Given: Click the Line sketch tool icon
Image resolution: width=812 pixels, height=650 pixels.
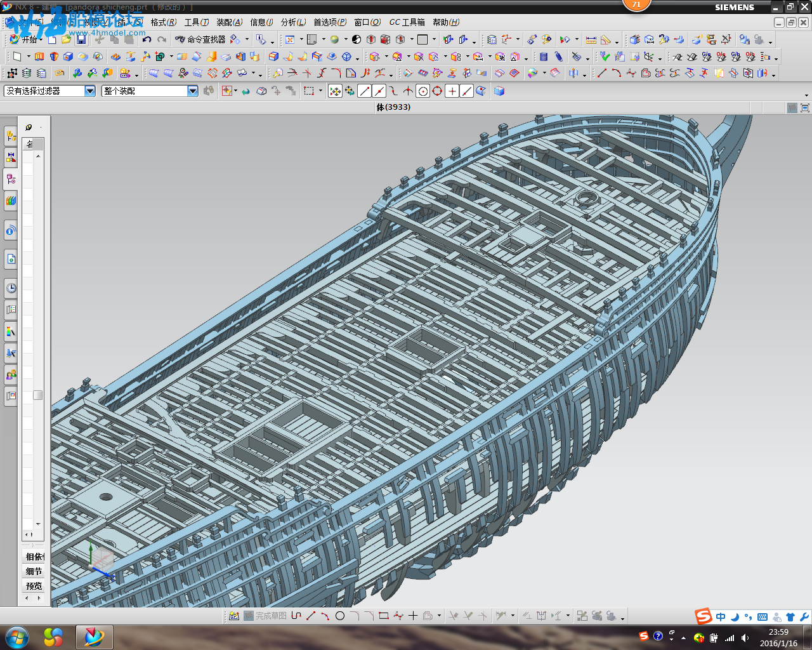Looking at the screenshot, I should [601, 73].
